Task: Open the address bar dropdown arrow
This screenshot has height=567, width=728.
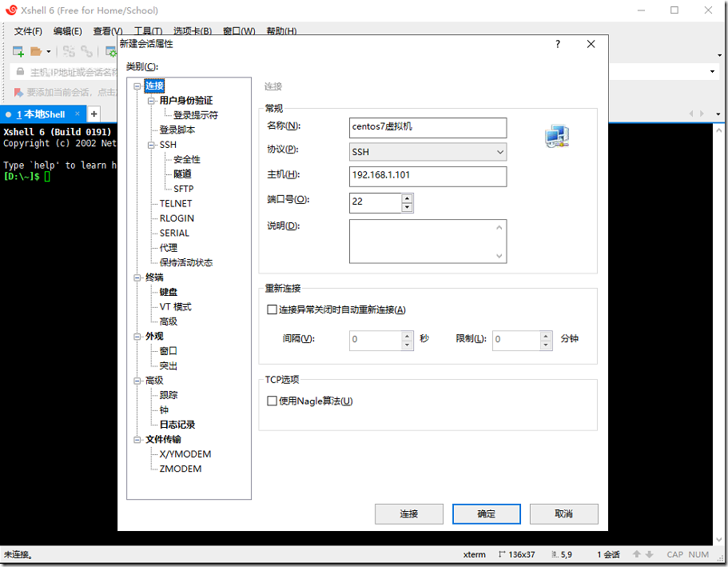Action: [712, 71]
